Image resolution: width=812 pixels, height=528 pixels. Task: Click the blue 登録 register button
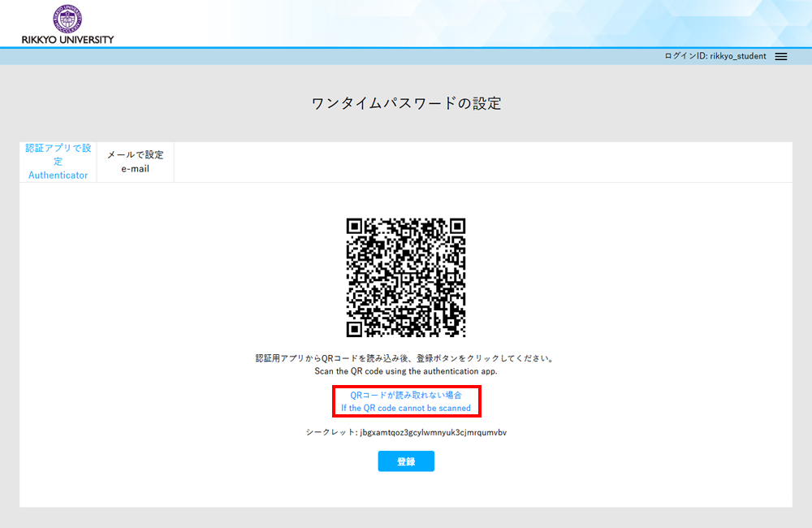406,461
